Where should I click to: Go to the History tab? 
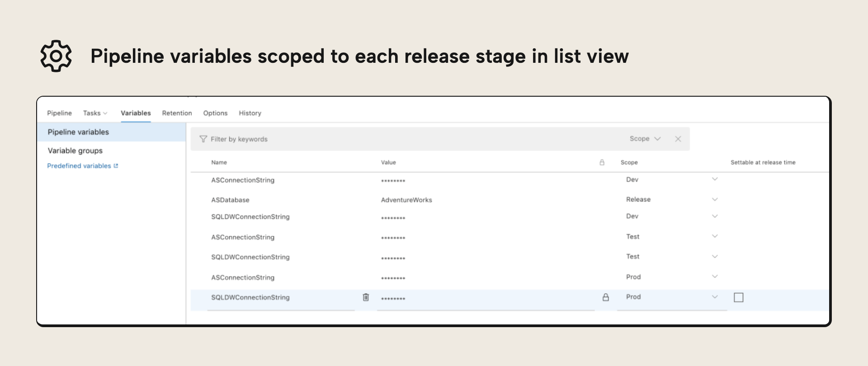(x=250, y=113)
